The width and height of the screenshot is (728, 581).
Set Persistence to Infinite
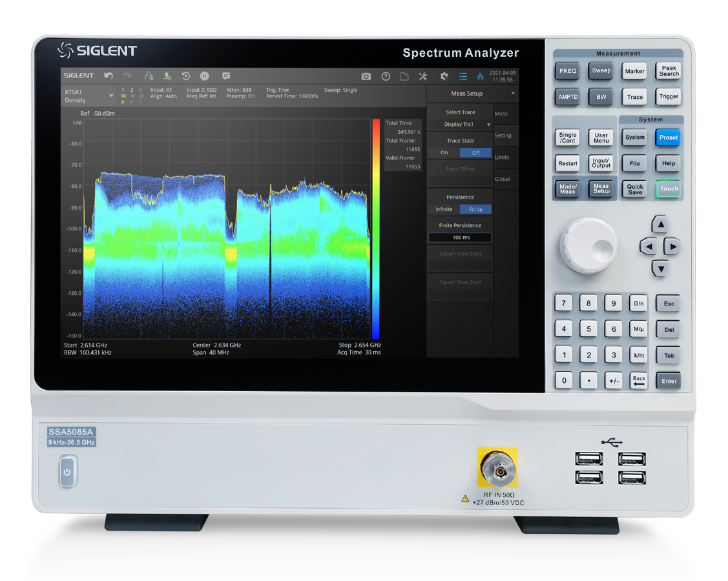click(444, 209)
